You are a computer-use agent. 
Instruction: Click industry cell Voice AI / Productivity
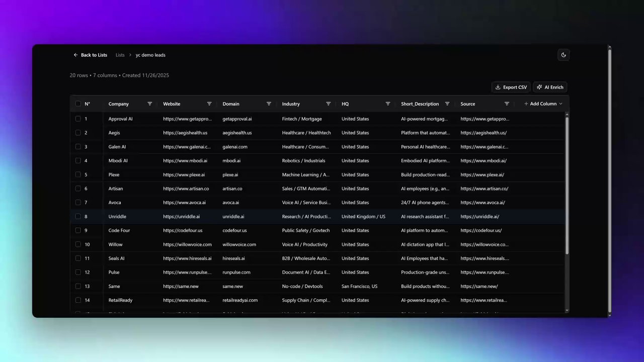click(305, 244)
